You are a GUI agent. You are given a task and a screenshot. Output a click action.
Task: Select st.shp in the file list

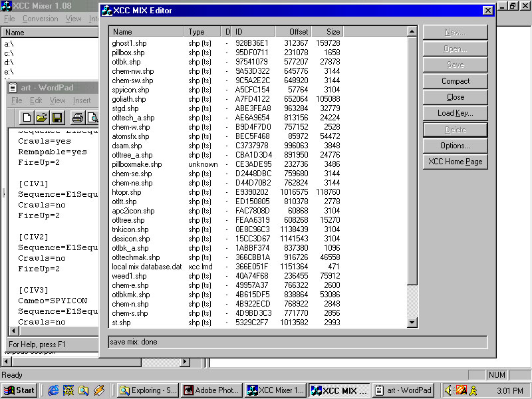click(121, 323)
